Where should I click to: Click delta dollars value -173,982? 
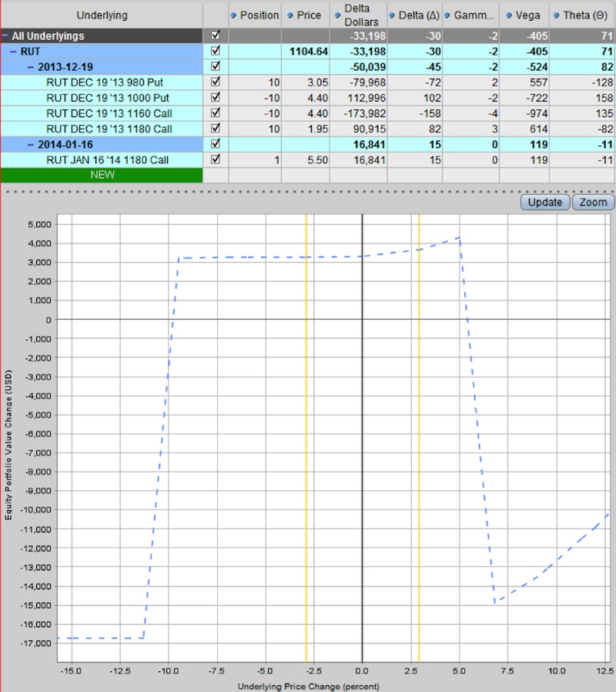pyautogui.click(x=365, y=113)
